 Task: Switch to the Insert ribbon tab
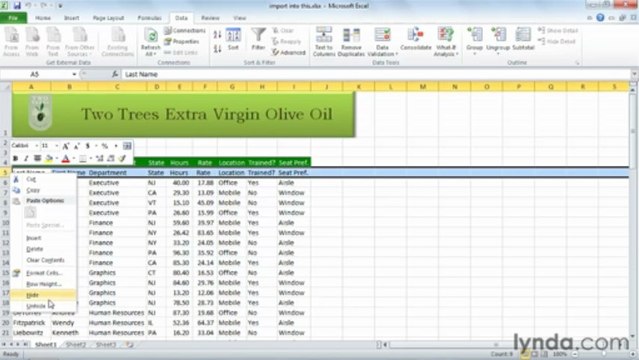pyautogui.click(x=72, y=18)
